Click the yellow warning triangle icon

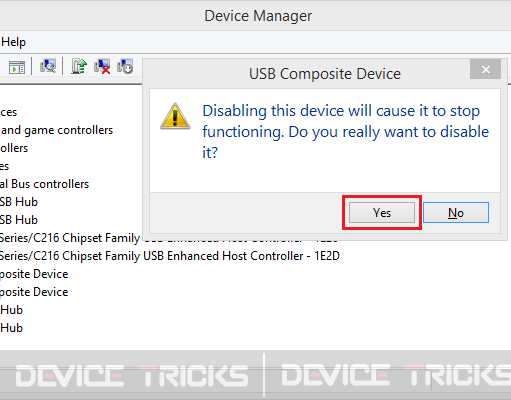coord(175,116)
